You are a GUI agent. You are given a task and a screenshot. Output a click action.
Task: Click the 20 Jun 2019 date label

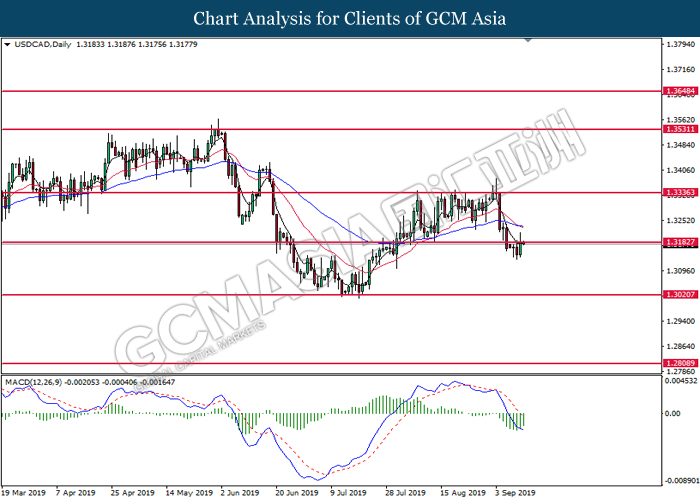pos(297,493)
